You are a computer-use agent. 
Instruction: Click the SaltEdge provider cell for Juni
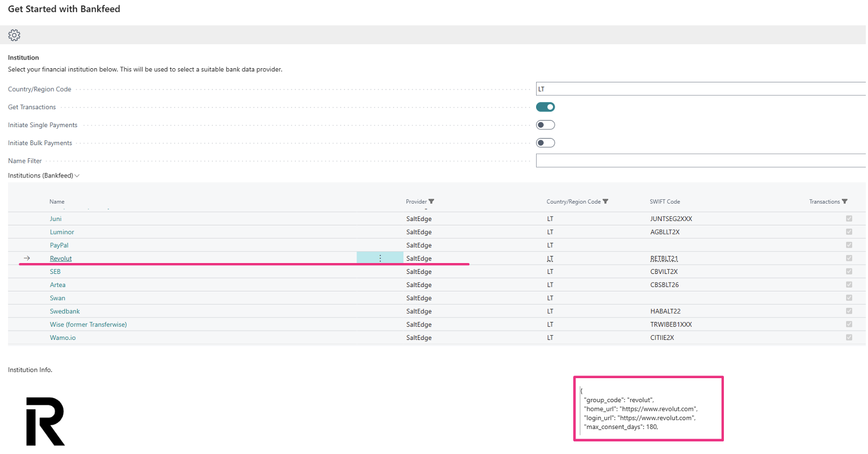pyautogui.click(x=419, y=219)
